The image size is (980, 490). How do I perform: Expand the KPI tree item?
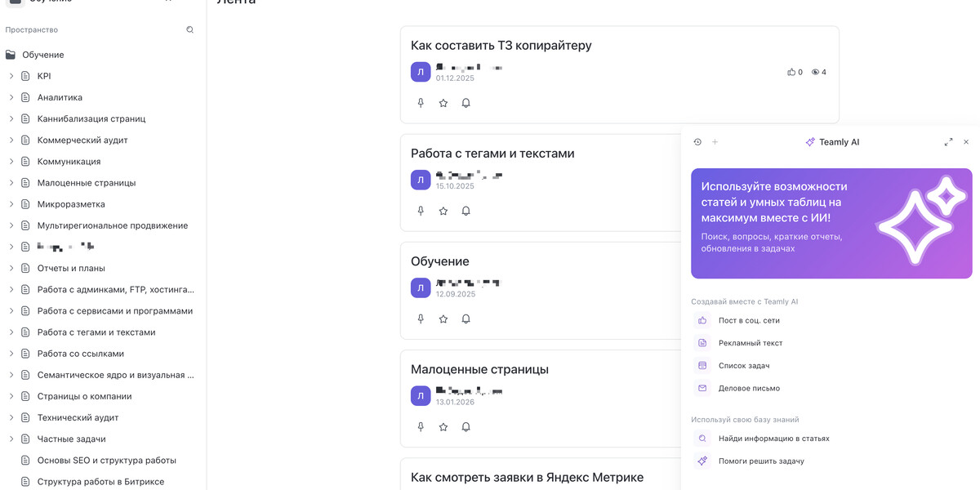11,76
